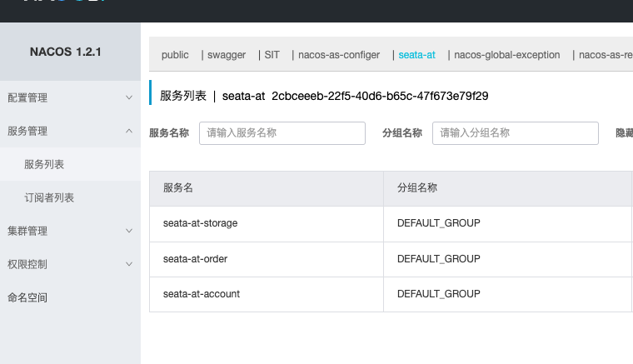Click the seata-at-account service row
The width and height of the screenshot is (633, 364).
[x=201, y=294]
